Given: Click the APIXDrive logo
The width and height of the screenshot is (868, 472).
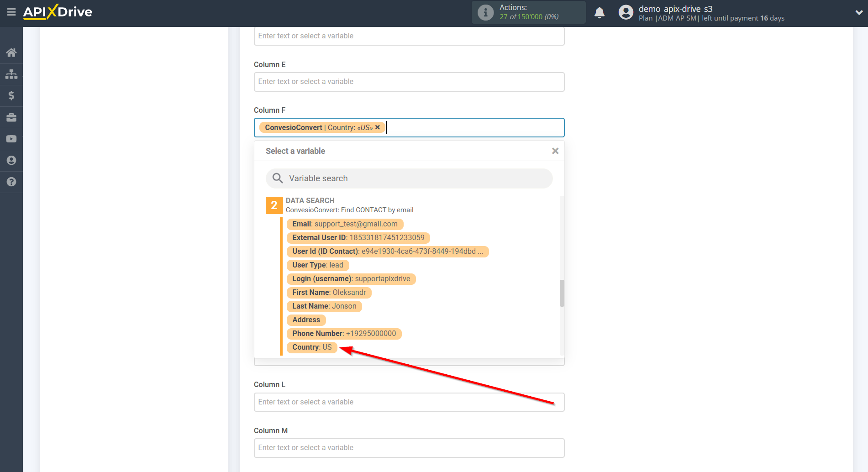Looking at the screenshot, I should [x=58, y=12].
